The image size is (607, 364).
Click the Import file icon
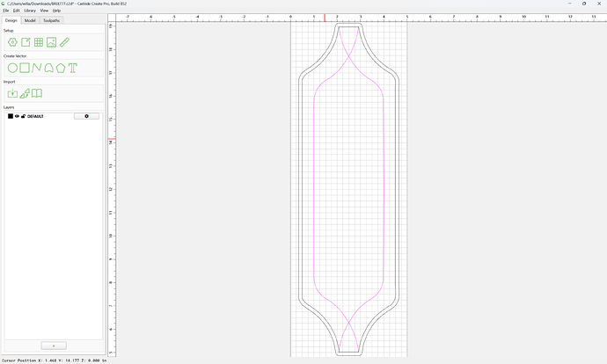pos(13,93)
